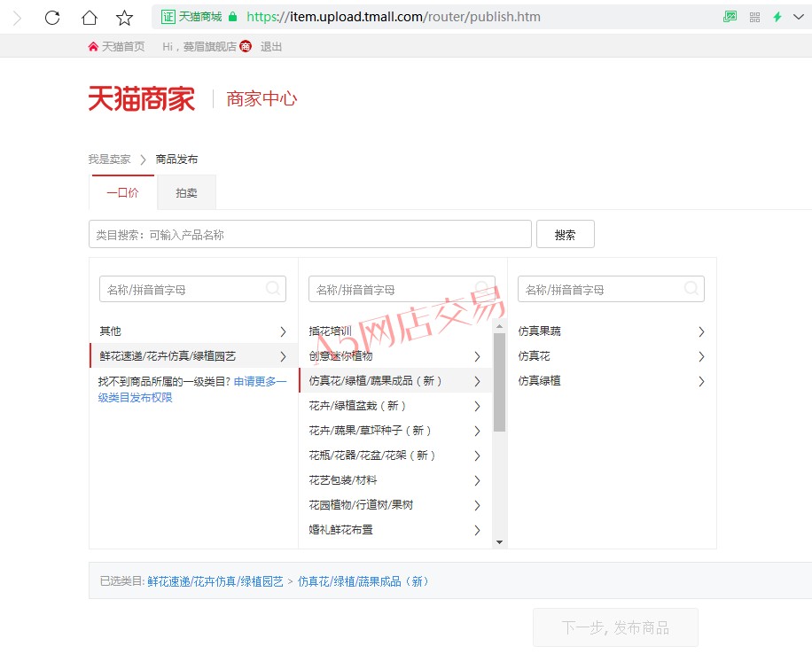Expand chevron beside 花卉/蔬果/草坪种子
812x654 pixels.
[x=477, y=431]
